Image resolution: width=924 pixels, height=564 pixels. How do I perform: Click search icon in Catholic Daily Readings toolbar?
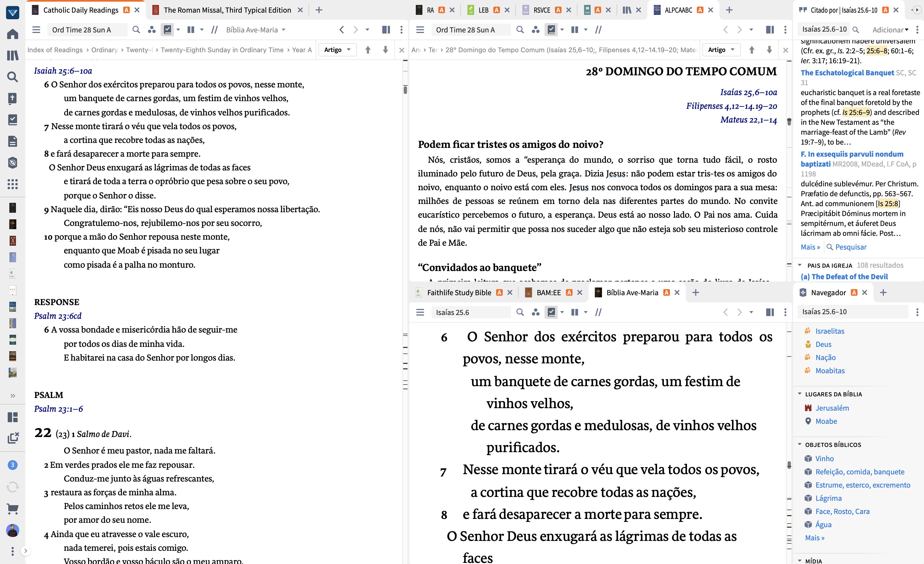pyautogui.click(x=136, y=30)
